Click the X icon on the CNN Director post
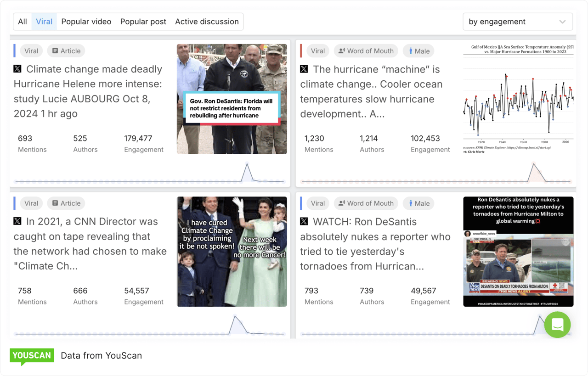The height and width of the screenshot is (376, 588). pos(17,221)
